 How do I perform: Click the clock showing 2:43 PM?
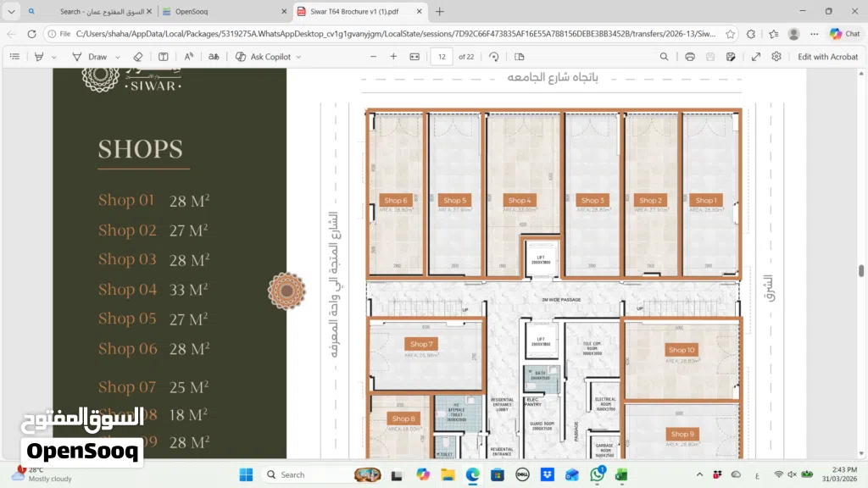[x=839, y=474]
